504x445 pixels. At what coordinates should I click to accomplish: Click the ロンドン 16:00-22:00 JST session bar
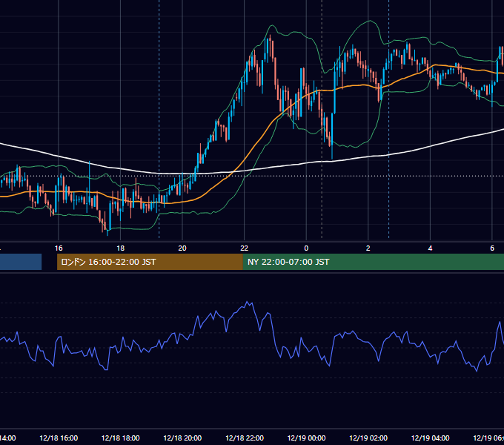[x=150, y=262]
